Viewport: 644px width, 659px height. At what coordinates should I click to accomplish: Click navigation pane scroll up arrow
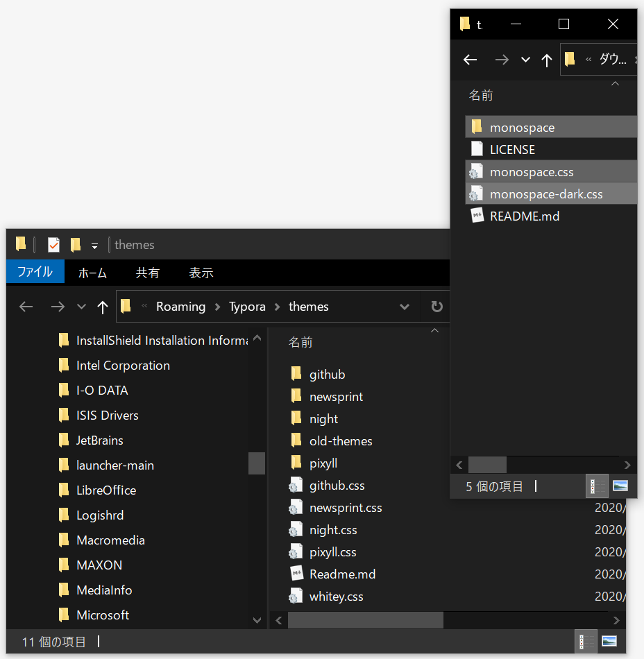click(x=257, y=338)
